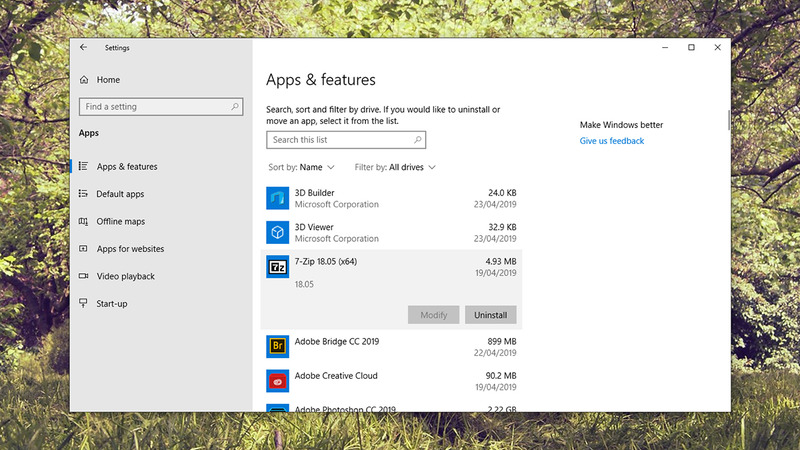
Task: Click the 22/04/2019 install date
Action: [x=495, y=353]
